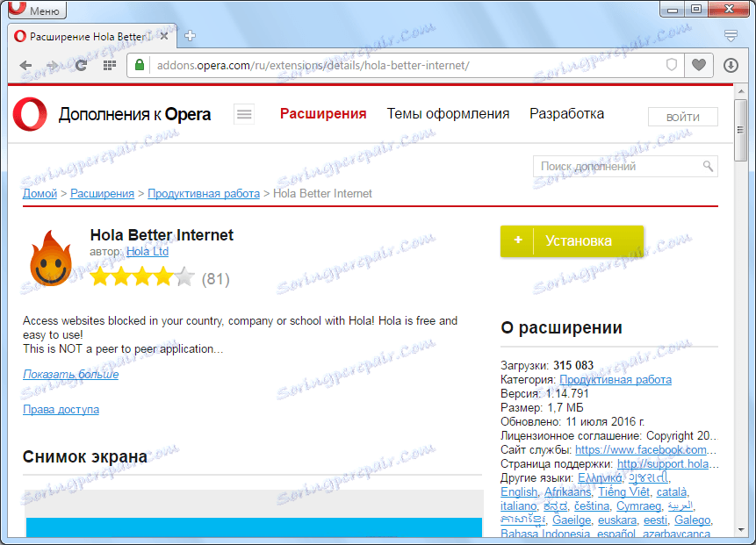Reload the page
The width and height of the screenshot is (756, 545).
tap(81, 65)
